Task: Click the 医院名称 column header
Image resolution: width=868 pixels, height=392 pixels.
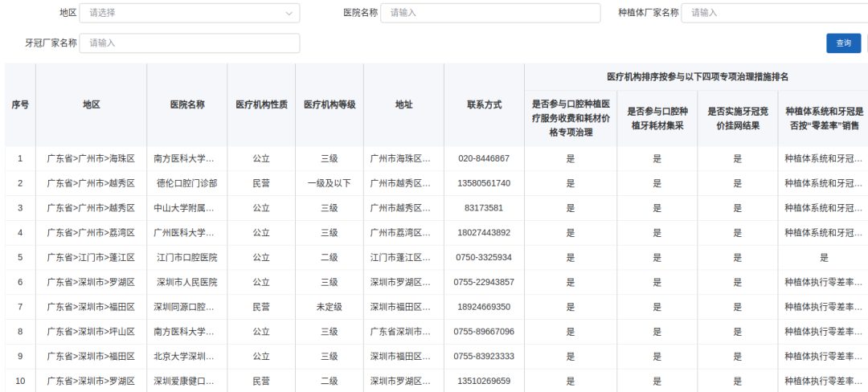Action: [x=186, y=104]
